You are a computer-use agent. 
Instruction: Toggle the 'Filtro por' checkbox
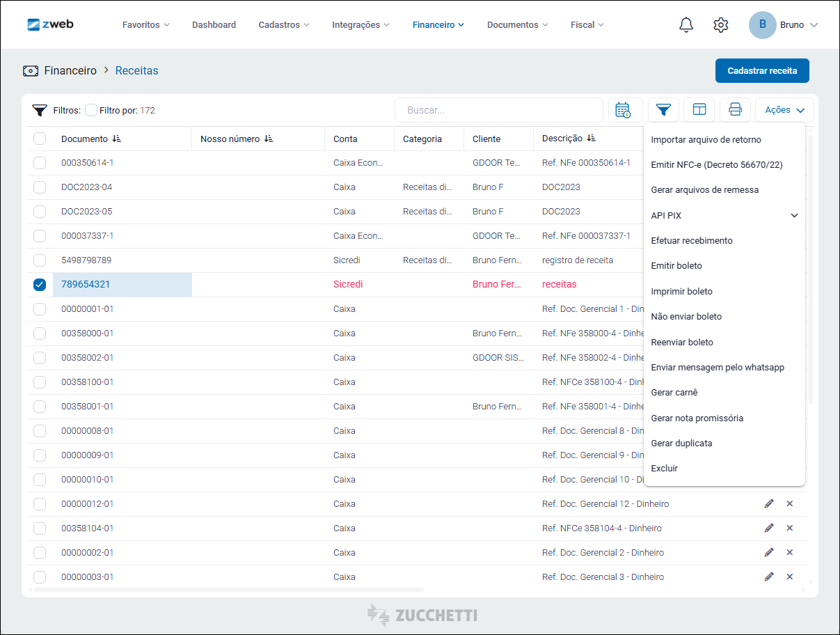pyautogui.click(x=91, y=110)
